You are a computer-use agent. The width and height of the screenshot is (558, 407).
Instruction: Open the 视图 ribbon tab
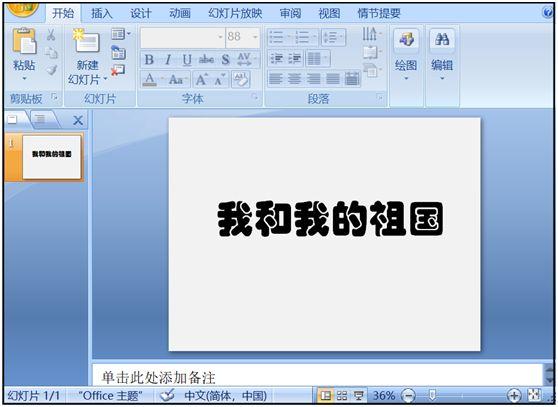(x=329, y=14)
